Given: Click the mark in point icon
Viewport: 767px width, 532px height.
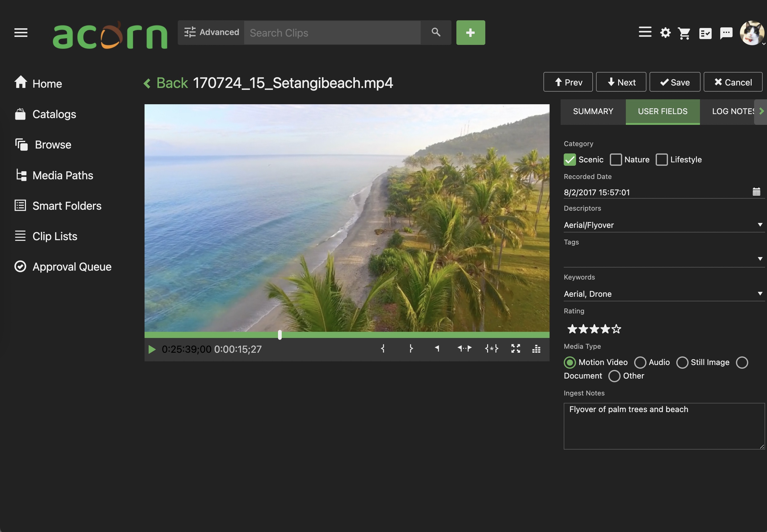Looking at the screenshot, I should pos(383,349).
